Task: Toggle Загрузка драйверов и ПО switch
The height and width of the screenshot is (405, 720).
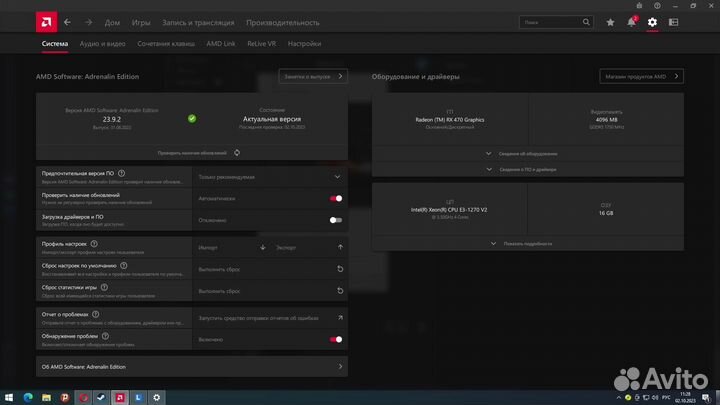Action: (x=336, y=220)
